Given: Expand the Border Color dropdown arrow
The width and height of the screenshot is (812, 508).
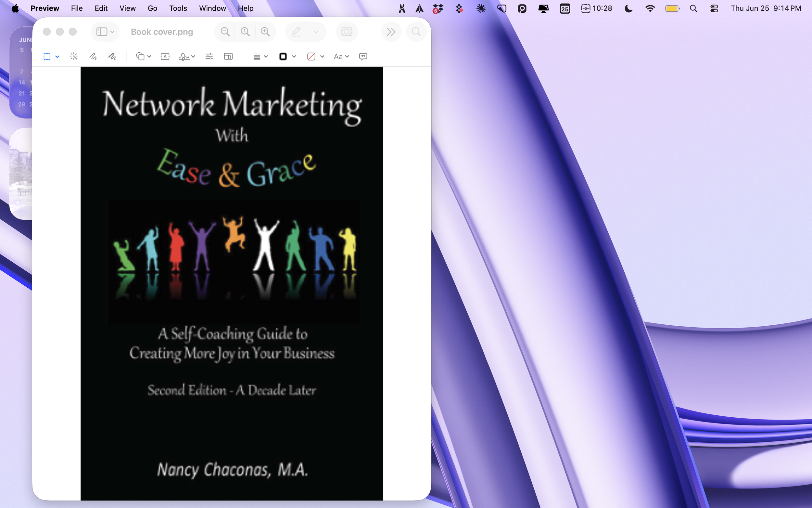Looking at the screenshot, I should pyautogui.click(x=294, y=57).
